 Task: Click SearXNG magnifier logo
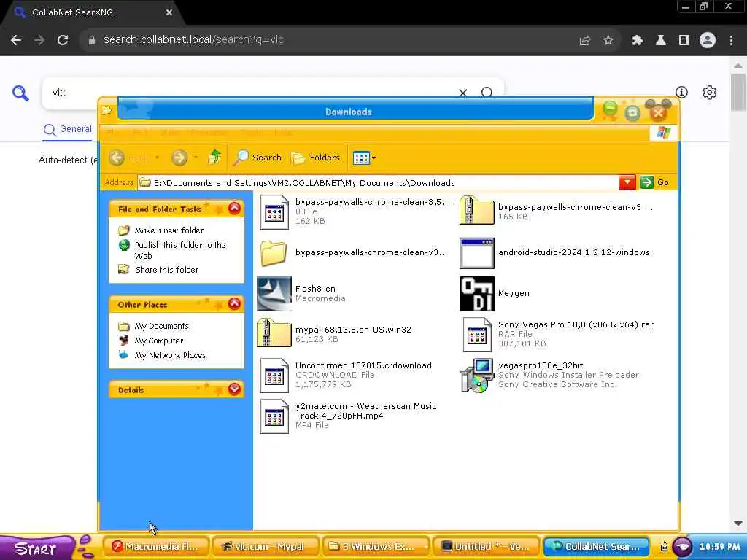(x=20, y=93)
